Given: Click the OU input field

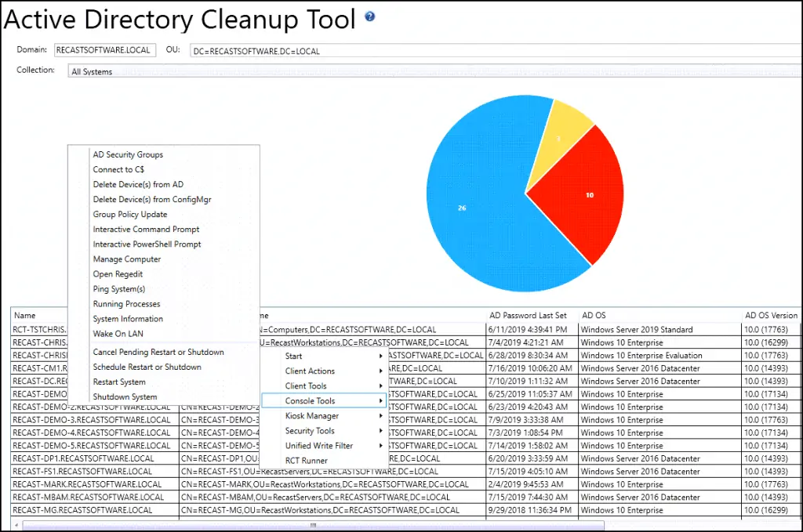Looking at the screenshot, I should 496,51.
